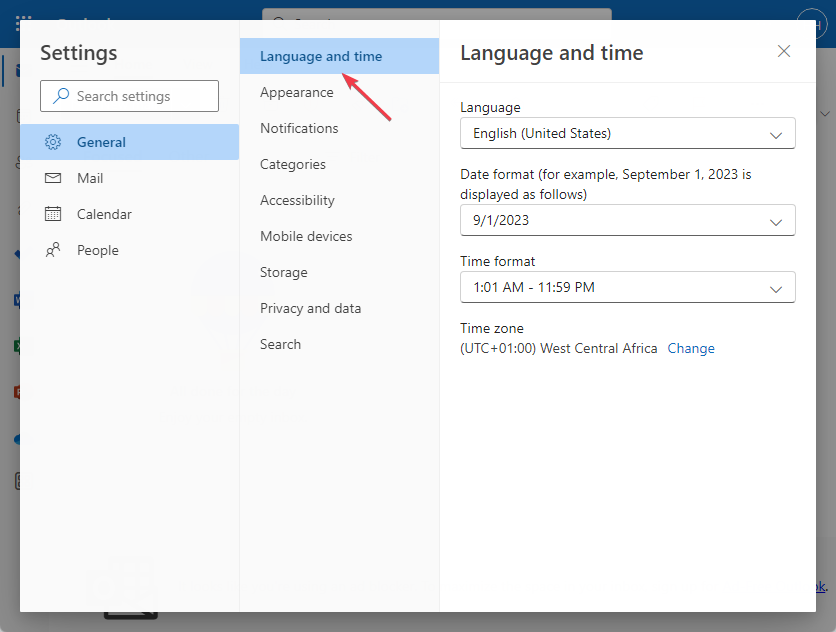The image size is (836, 632).
Task: Open Storage settings
Action: (x=284, y=272)
